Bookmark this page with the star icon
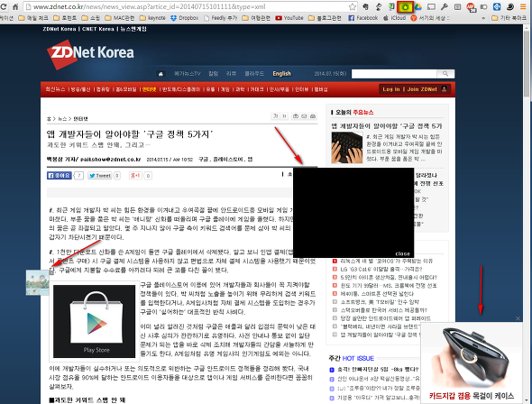 click(x=353, y=6)
